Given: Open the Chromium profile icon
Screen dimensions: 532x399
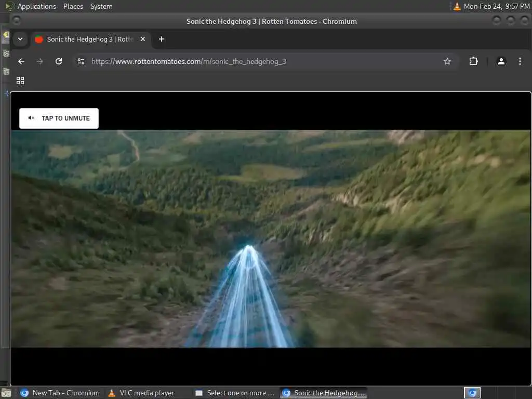Looking at the screenshot, I should point(501,61).
